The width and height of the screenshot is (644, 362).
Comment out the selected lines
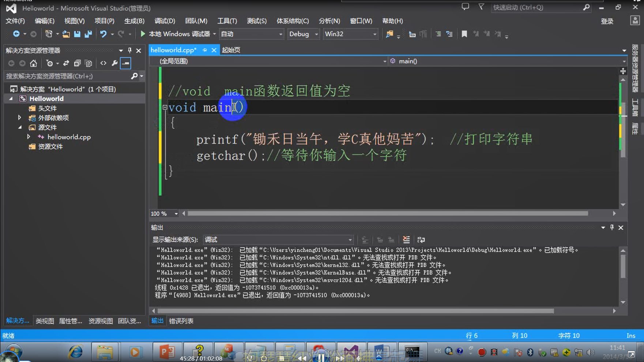[x=438, y=34]
